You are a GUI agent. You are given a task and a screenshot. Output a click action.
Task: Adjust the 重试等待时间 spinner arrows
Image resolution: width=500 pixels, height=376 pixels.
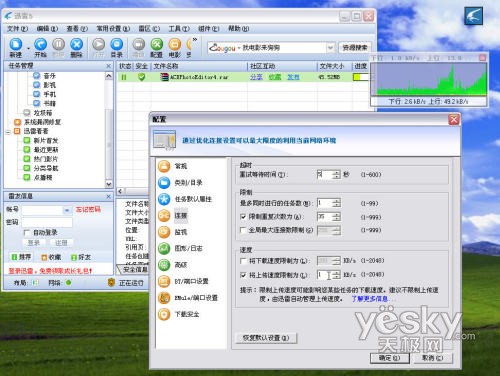(337, 174)
